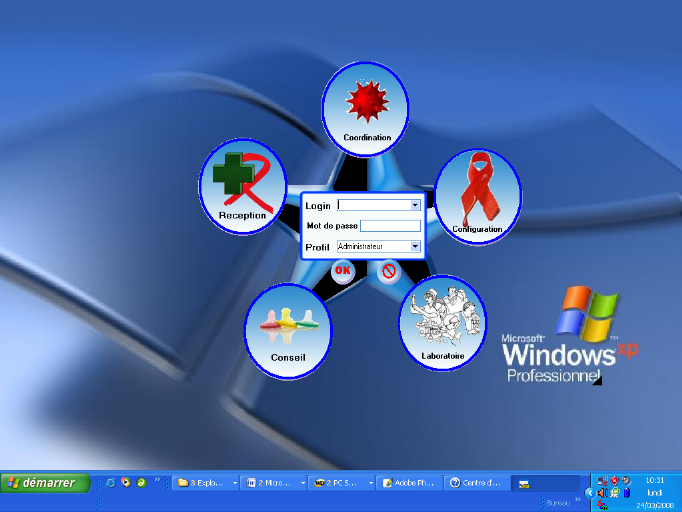
Task: Click the Mot de passe field
Action: pyautogui.click(x=390, y=226)
